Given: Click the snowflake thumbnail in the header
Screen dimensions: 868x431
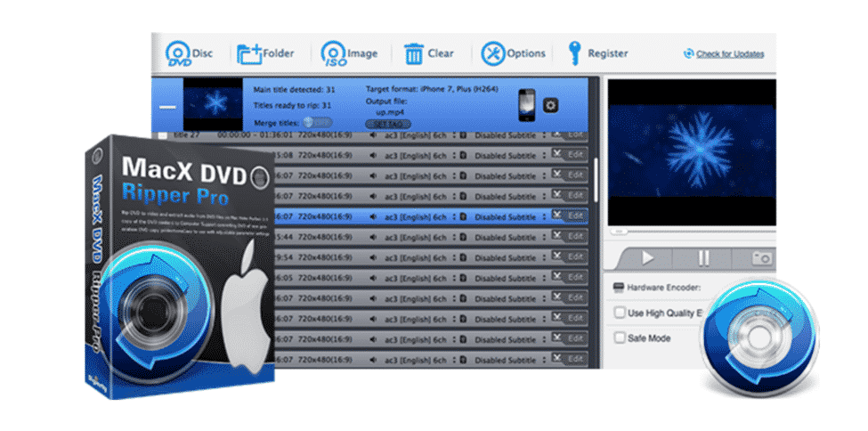Looking at the screenshot, I should (213, 103).
